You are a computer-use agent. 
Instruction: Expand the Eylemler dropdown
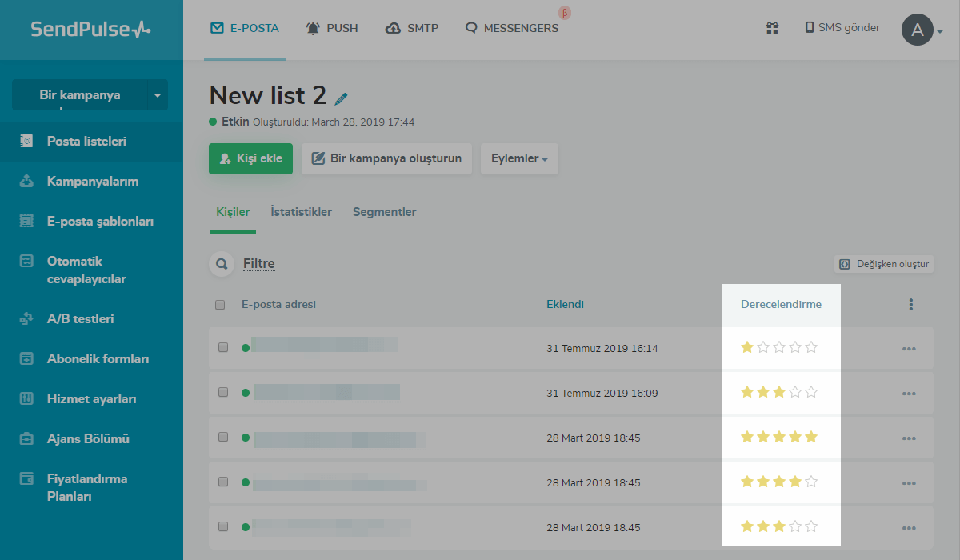point(519,158)
